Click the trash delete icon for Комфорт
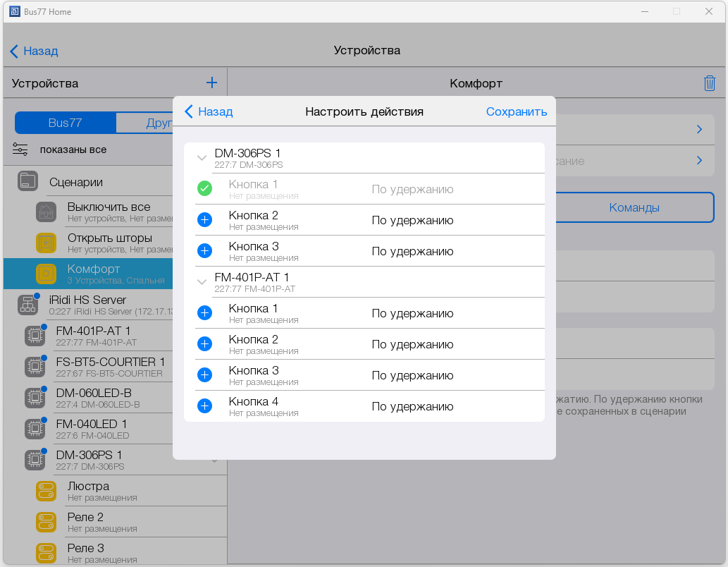728x567 pixels. [709, 83]
